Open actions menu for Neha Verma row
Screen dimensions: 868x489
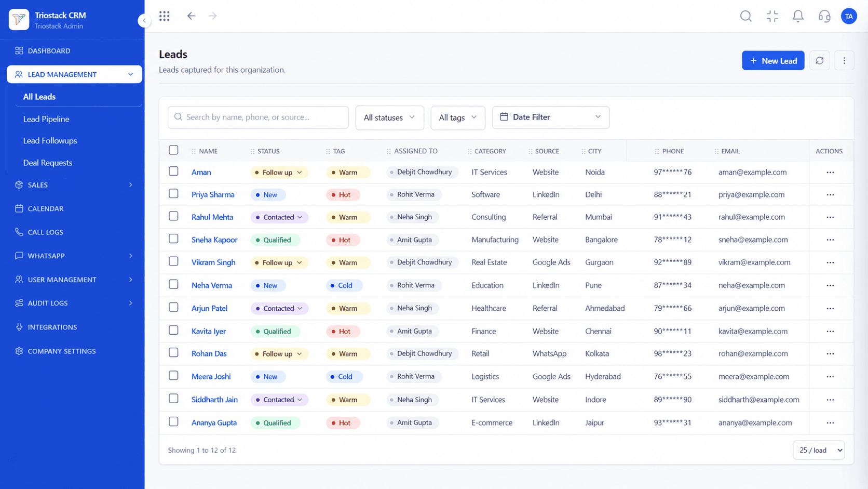click(x=830, y=285)
